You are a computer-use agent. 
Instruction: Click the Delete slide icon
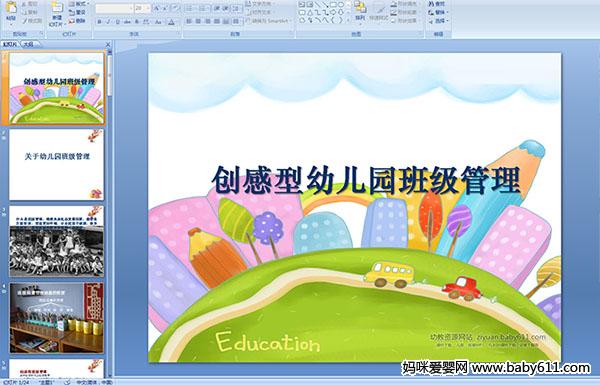tap(77, 21)
